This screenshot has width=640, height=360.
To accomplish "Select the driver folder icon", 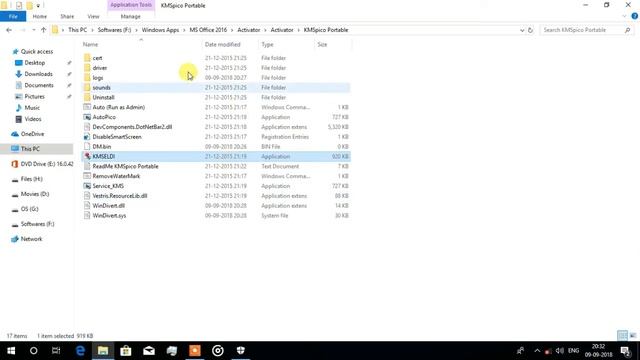I will [87, 68].
